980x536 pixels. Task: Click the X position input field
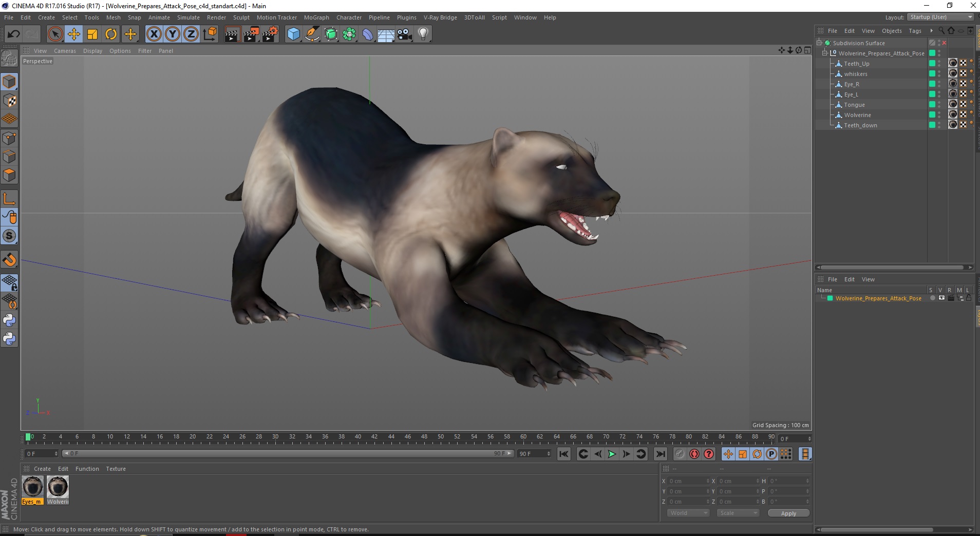pyautogui.click(x=688, y=481)
